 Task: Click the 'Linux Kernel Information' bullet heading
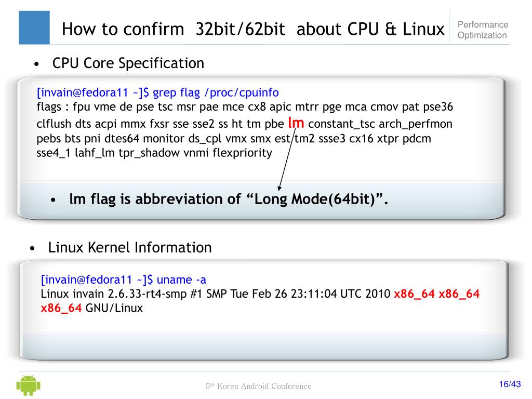[130, 247]
